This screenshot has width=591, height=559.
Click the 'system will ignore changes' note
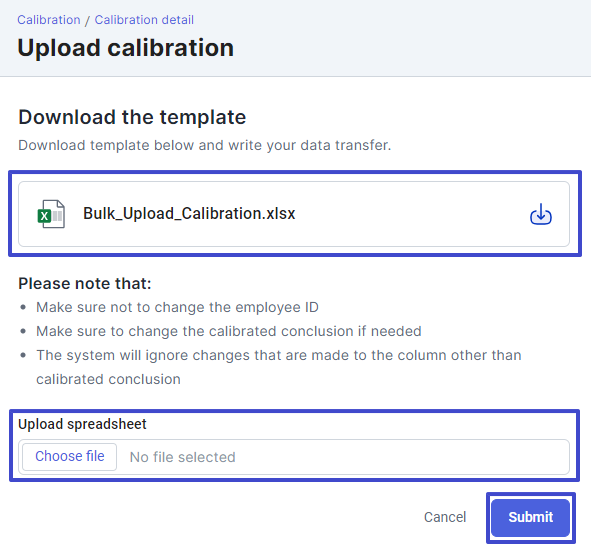279,367
